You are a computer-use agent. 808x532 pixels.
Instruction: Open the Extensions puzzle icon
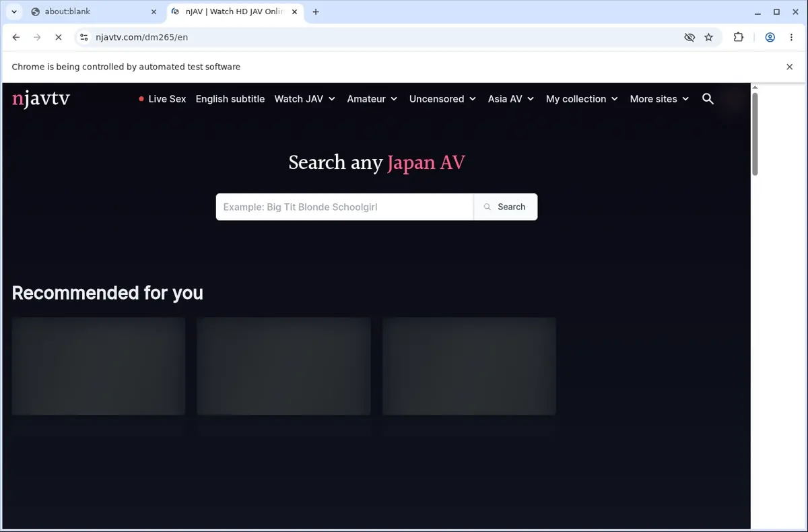click(739, 38)
